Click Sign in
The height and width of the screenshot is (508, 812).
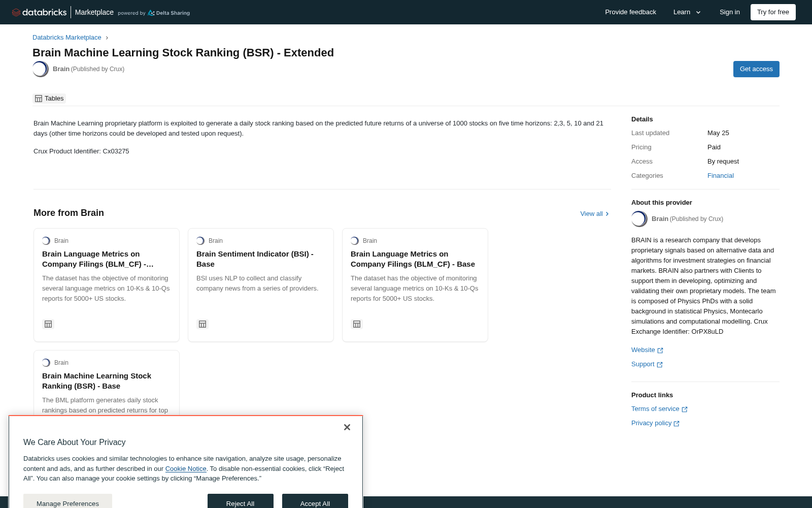coord(730,12)
